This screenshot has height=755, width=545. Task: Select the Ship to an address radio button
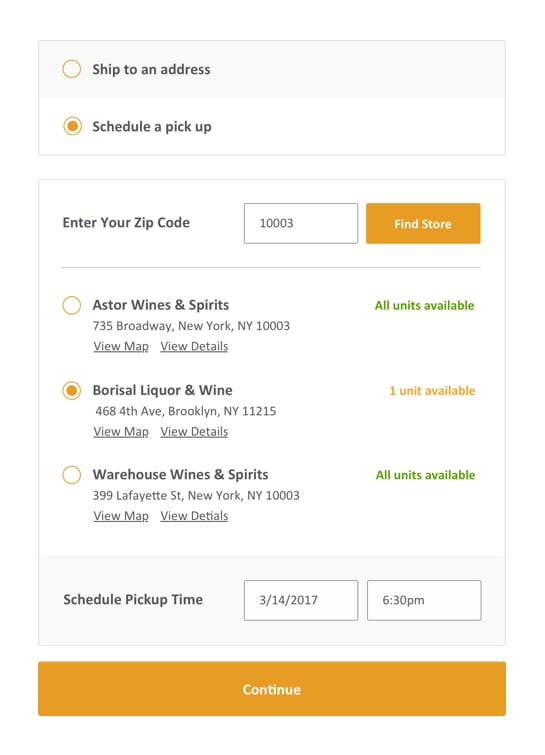coord(72,69)
